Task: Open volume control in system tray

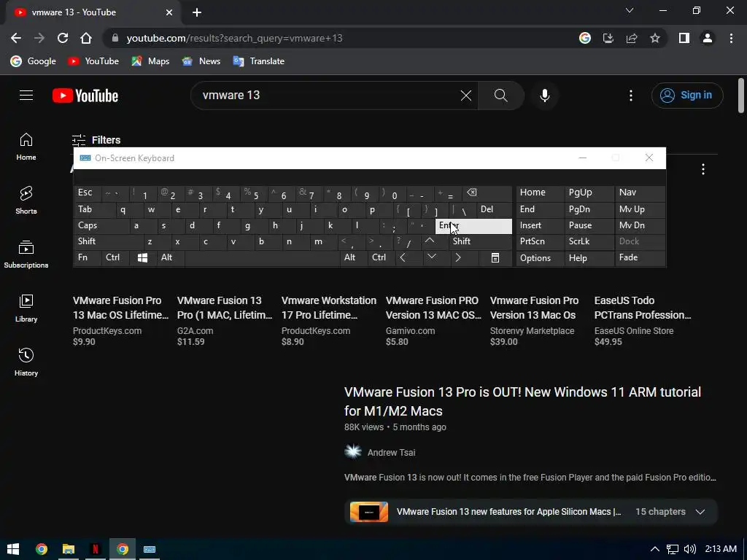Action: pos(690,549)
